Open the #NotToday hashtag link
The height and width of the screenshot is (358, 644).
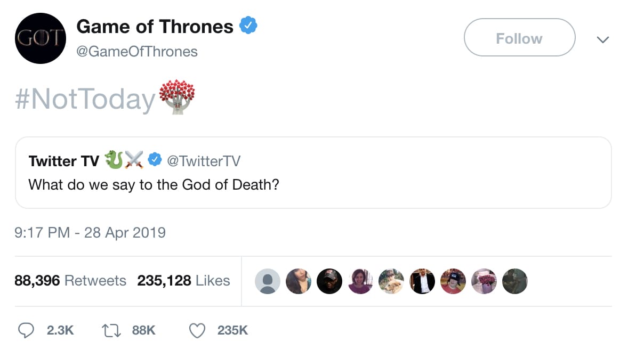tap(85, 99)
